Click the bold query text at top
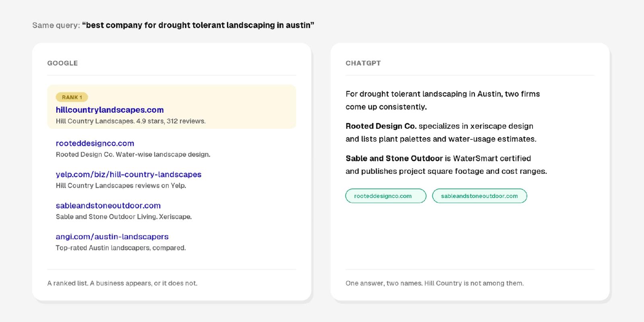 click(198, 25)
